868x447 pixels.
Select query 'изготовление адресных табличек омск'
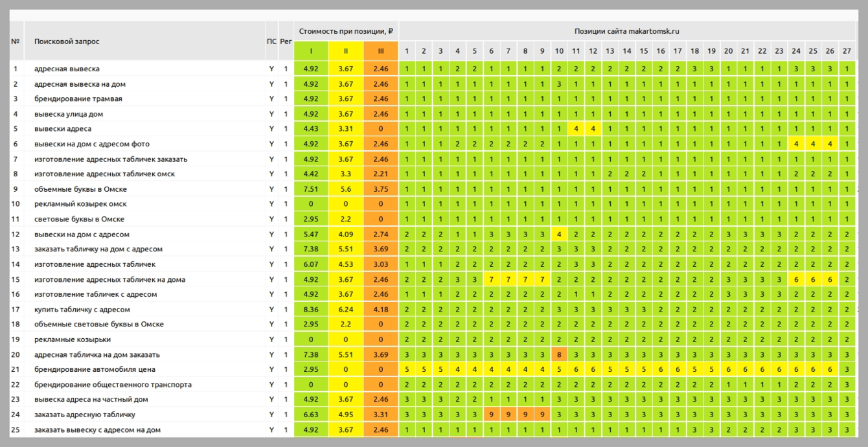pyautogui.click(x=104, y=174)
